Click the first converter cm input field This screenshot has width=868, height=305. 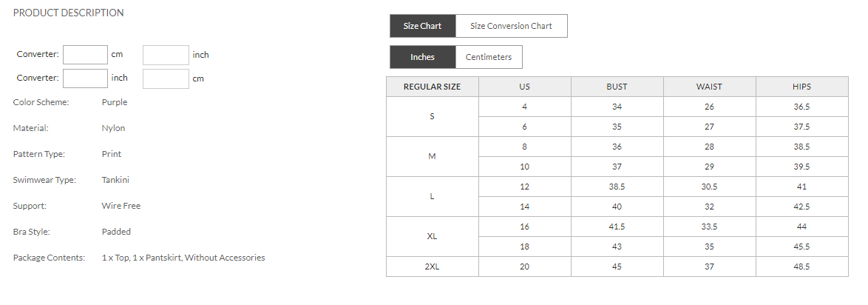click(86, 55)
